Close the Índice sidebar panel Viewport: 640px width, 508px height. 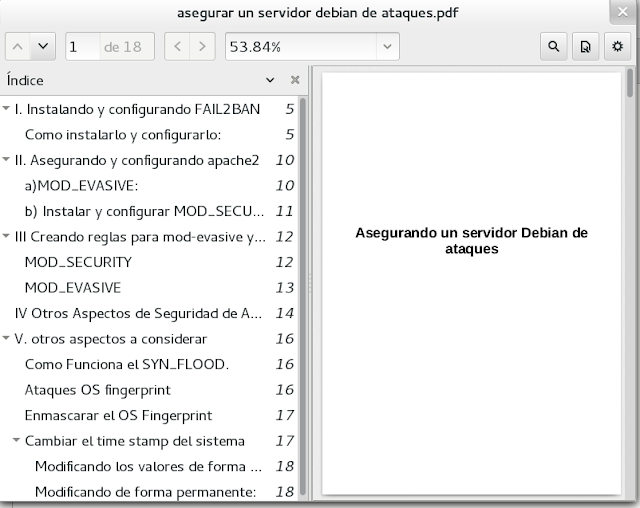click(x=295, y=80)
